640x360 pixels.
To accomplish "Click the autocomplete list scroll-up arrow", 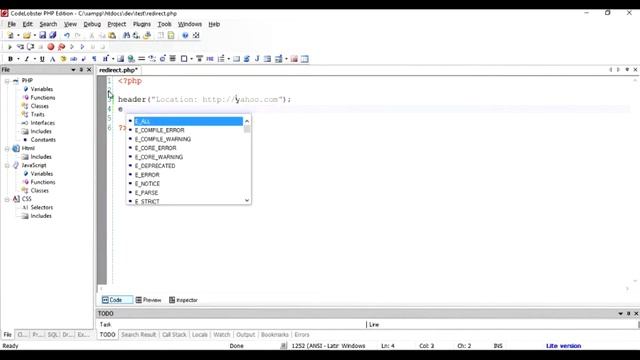I will click(x=247, y=121).
